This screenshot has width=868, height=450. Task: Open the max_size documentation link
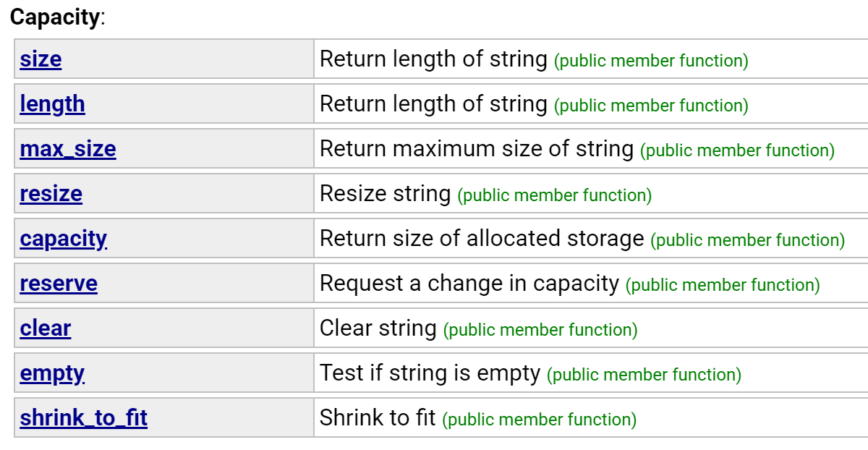click(x=68, y=149)
